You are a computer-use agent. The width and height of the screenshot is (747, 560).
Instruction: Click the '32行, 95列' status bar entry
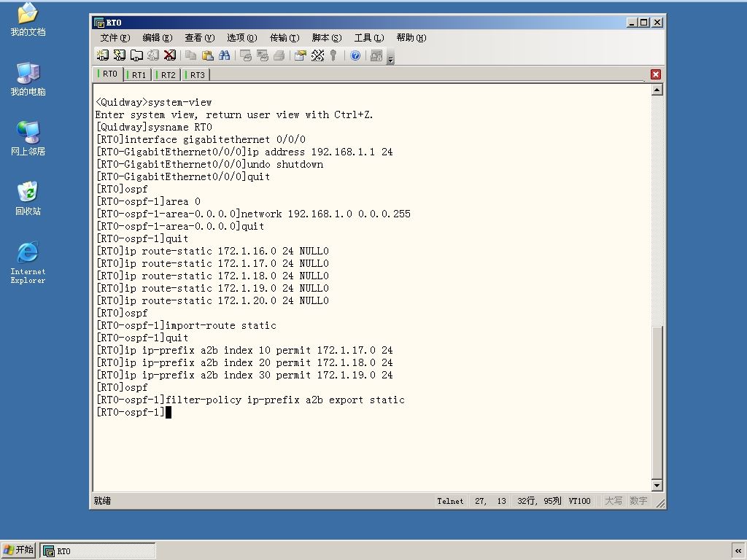[x=539, y=501]
